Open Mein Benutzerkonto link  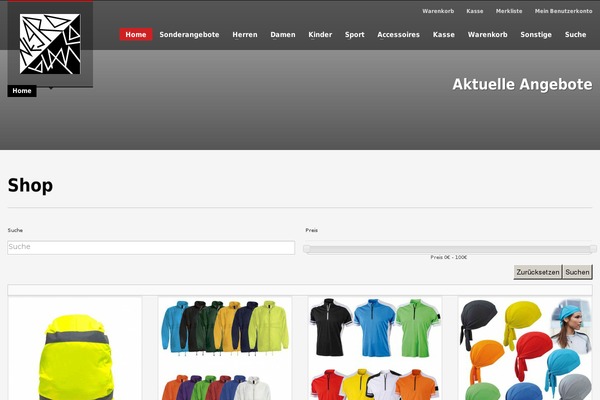point(563,11)
